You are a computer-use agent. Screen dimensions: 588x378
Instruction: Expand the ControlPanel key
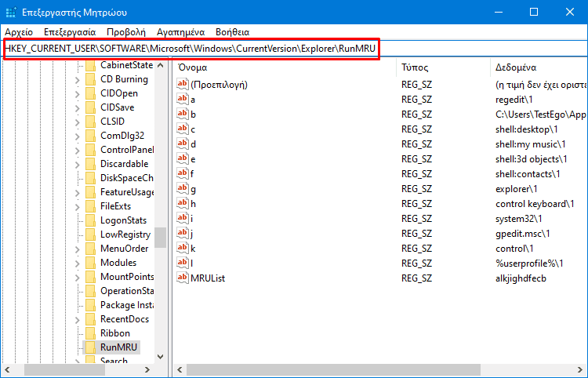point(78,151)
